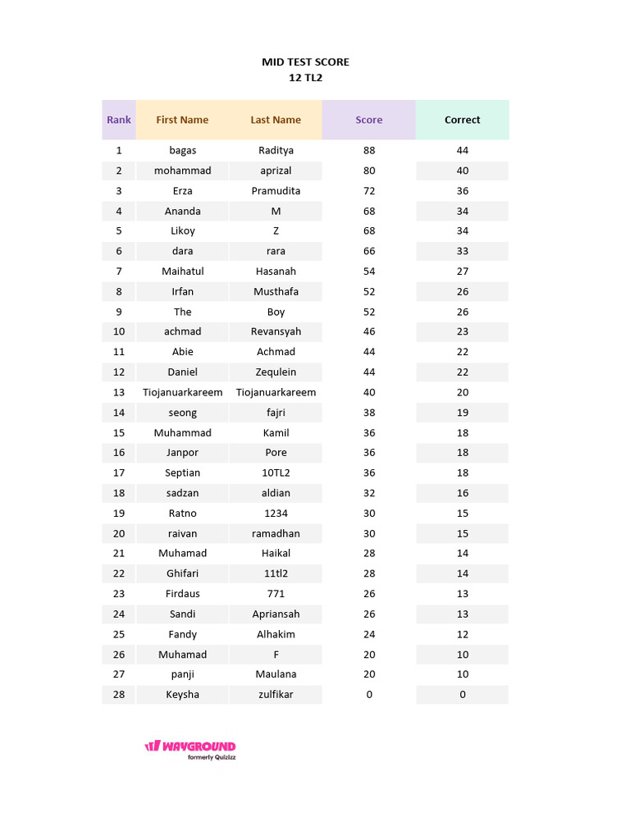Select first name bagas in rank 1
Image resolution: width=630 pixels, height=840 pixels.
(183, 151)
